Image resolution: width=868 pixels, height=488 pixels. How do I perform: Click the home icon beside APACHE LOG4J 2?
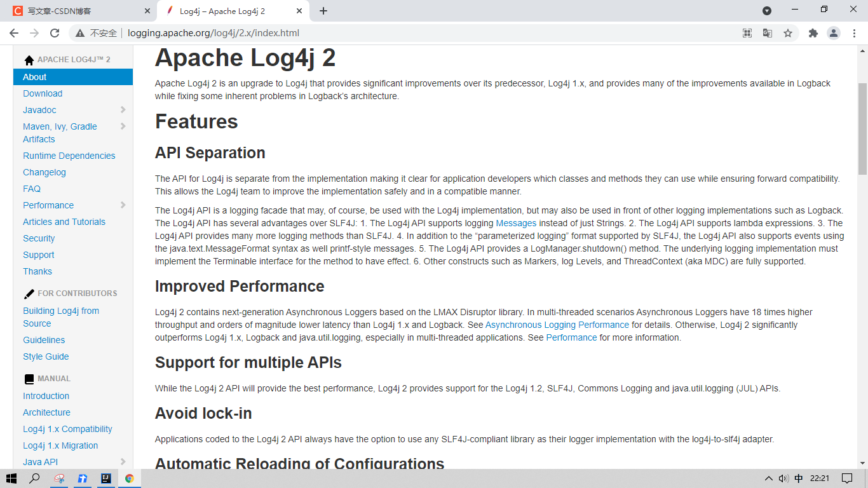pyautogui.click(x=29, y=58)
